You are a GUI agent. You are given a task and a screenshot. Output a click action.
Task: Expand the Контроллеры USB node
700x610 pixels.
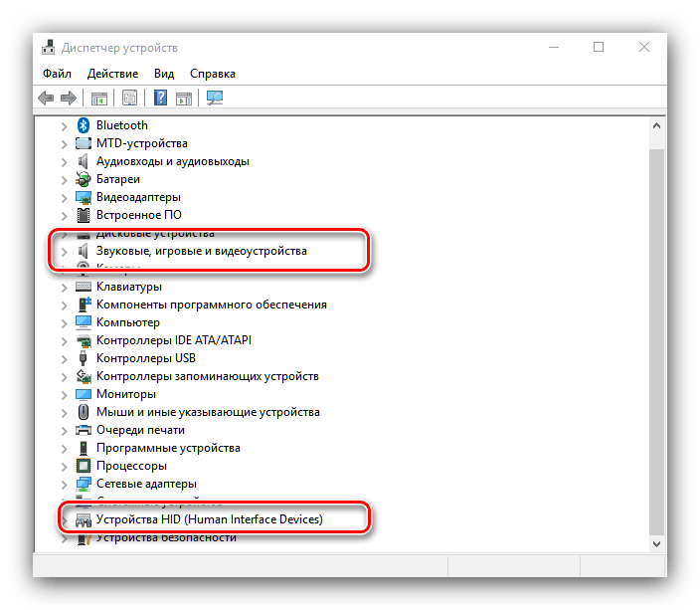tap(65, 359)
